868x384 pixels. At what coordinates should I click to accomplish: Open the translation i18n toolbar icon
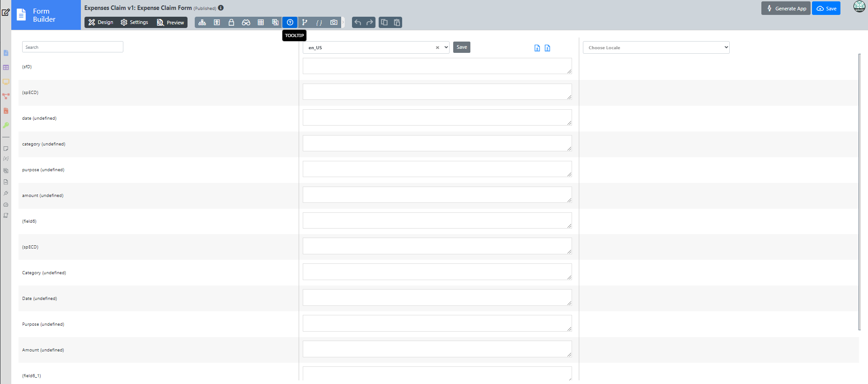pos(275,23)
